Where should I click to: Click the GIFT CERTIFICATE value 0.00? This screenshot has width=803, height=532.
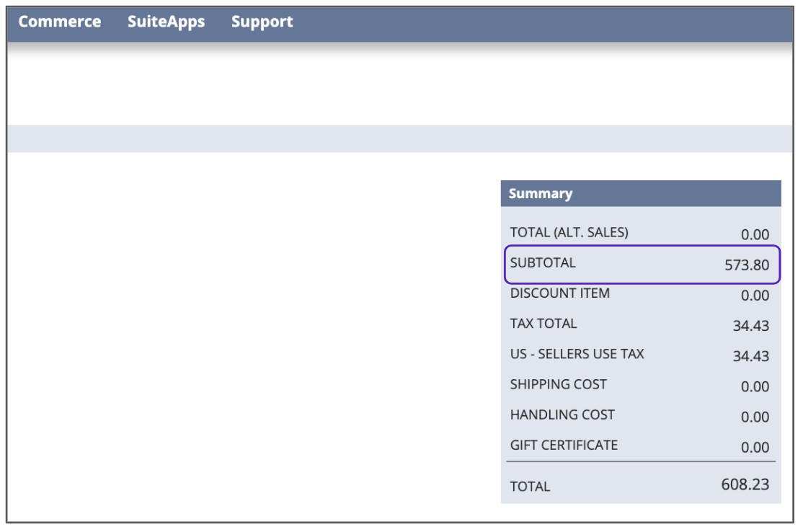[x=755, y=447]
